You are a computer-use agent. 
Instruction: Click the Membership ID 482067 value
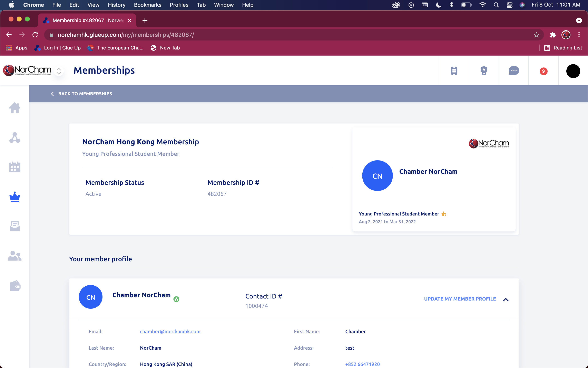pos(217,194)
